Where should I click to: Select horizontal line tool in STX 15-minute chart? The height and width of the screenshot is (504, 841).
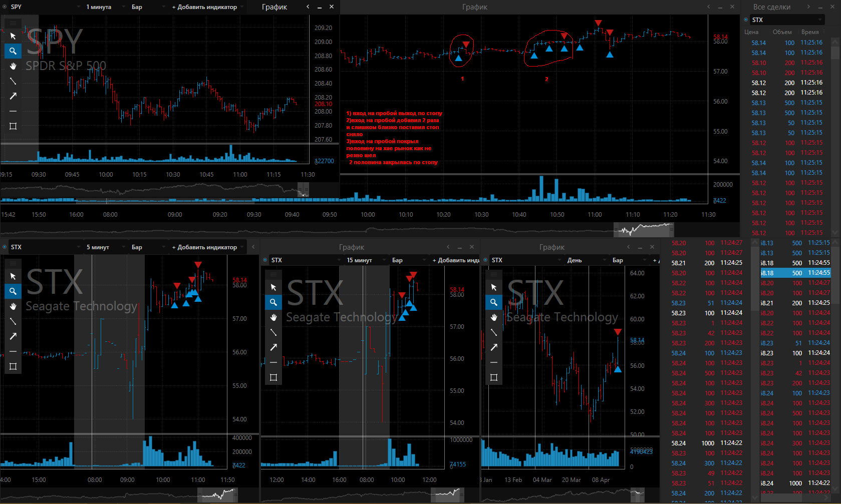click(x=273, y=362)
